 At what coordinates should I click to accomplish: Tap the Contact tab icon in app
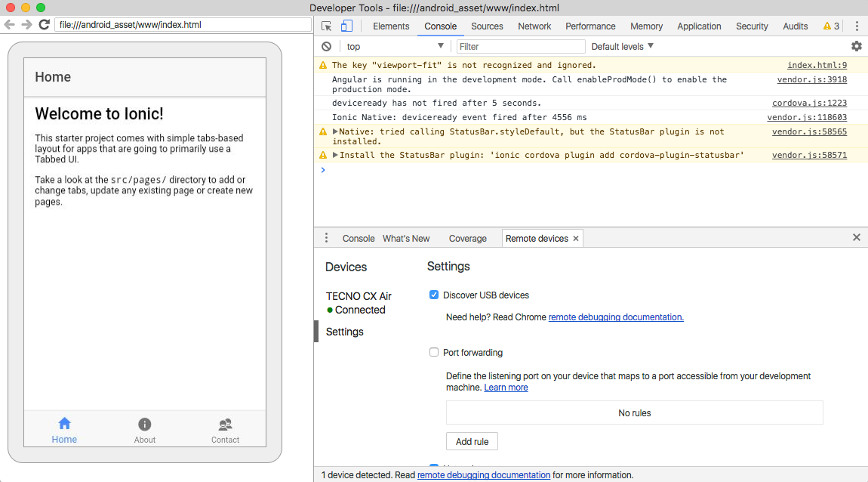(225, 425)
